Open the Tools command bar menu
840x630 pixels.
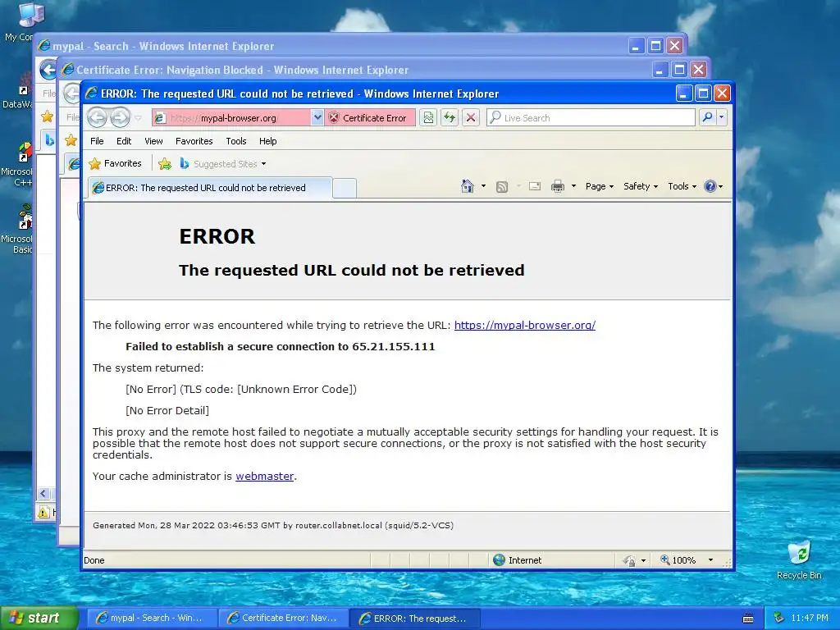pyautogui.click(x=682, y=186)
